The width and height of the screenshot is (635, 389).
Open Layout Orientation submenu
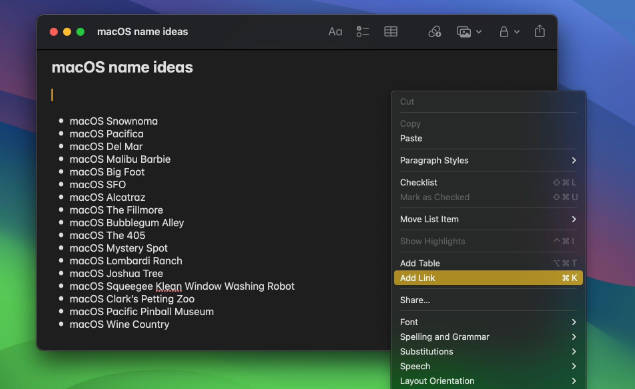488,381
